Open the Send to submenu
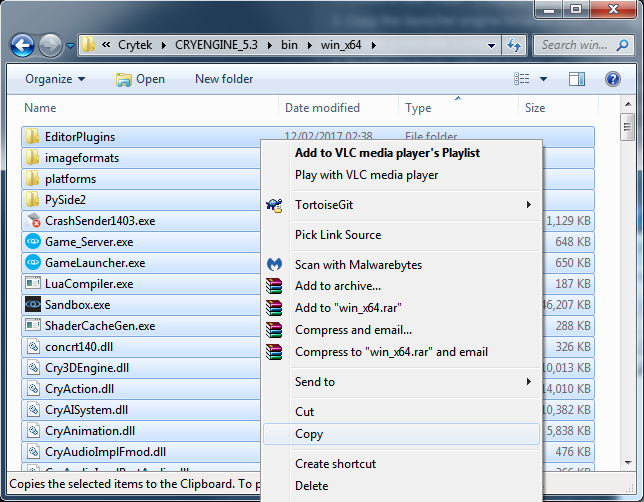The height and width of the screenshot is (502, 644). point(401,382)
